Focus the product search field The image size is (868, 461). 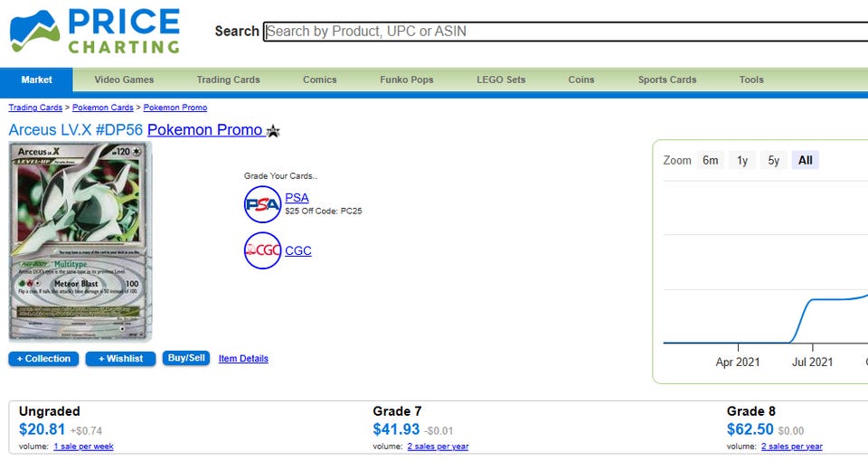[x=566, y=32]
